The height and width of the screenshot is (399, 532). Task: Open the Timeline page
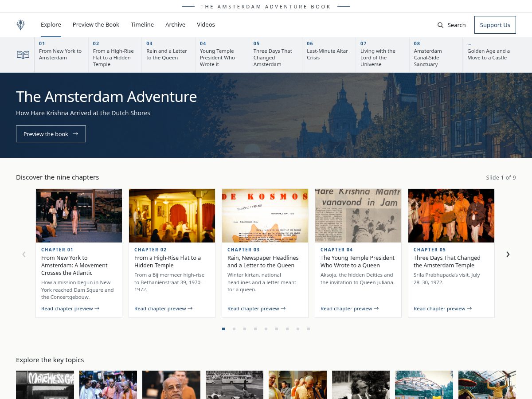click(x=142, y=25)
